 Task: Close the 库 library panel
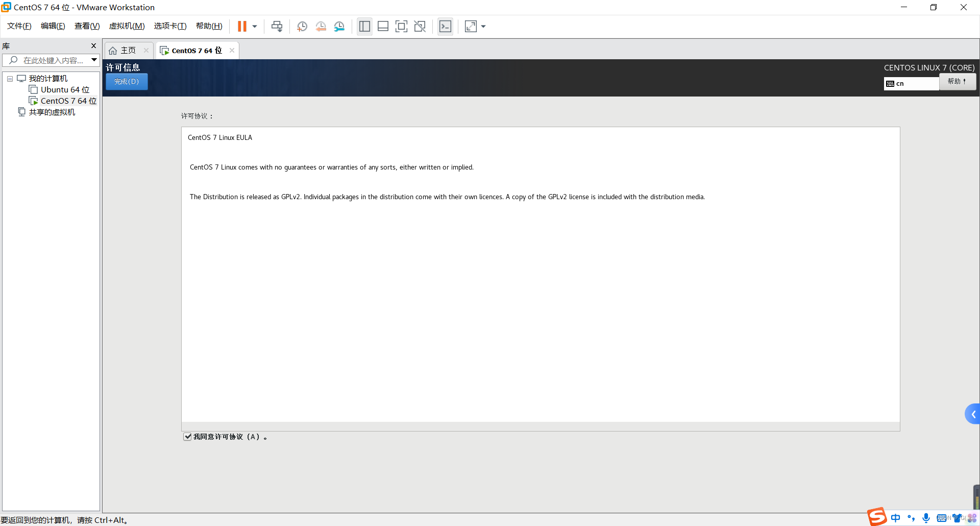93,46
